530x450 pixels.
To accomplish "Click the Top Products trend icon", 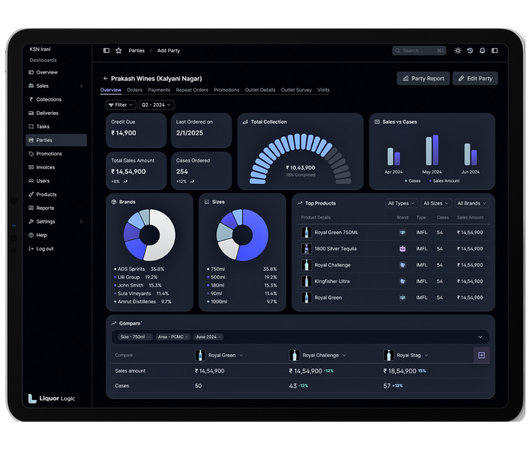I will (x=300, y=203).
